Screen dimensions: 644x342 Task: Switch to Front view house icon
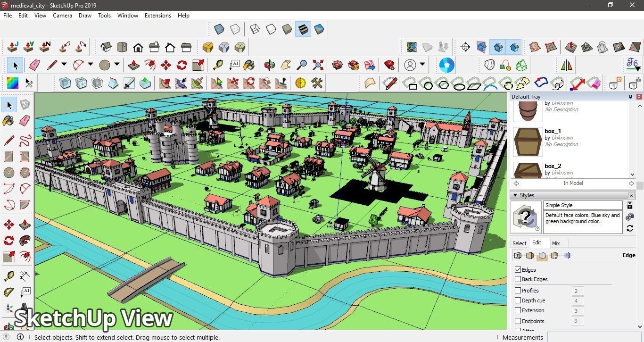pyautogui.click(x=138, y=47)
